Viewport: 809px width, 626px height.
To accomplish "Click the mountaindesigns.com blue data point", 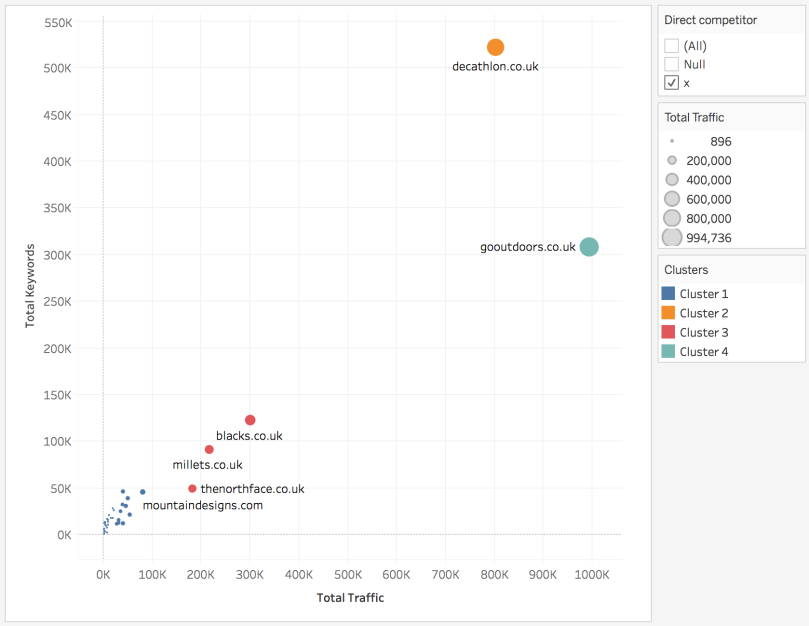I will (143, 492).
